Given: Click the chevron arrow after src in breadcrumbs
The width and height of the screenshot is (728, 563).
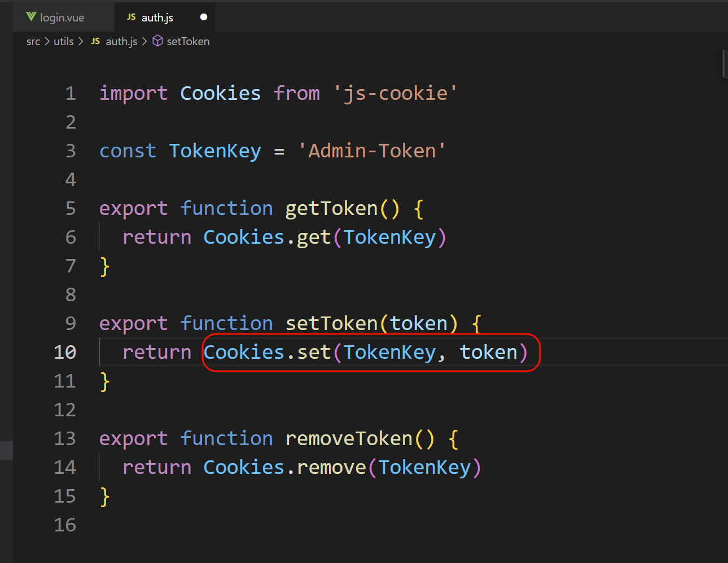Looking at the screenshot, I should [47, 41].
